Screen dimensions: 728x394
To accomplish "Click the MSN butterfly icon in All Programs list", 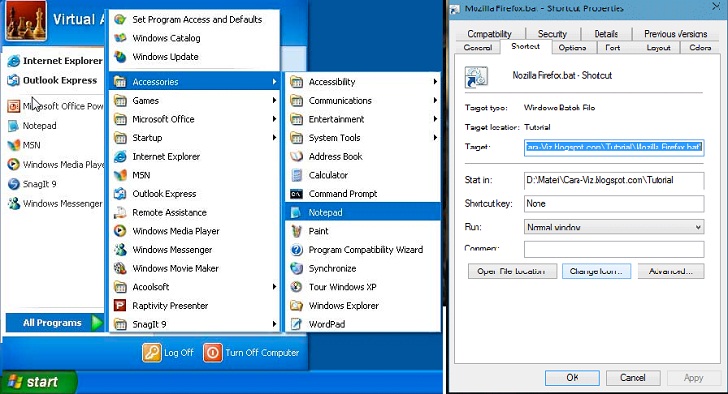I will pyautogui.click(x=120, y=175).
